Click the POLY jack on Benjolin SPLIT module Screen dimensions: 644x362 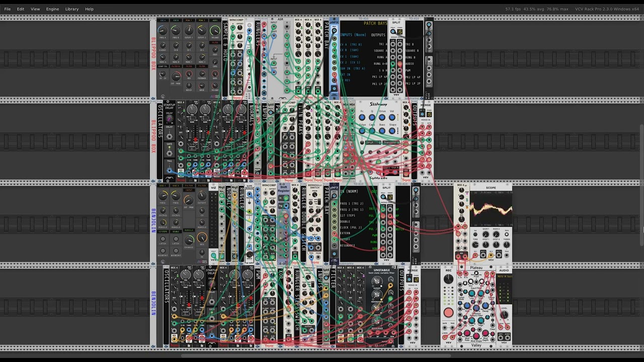point(383,197)
